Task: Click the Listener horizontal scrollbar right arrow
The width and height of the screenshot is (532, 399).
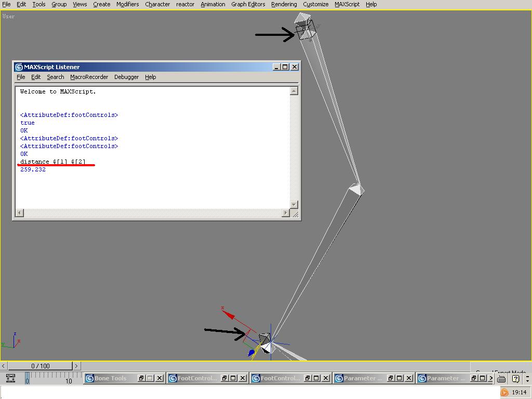Action: click(286, 212)
